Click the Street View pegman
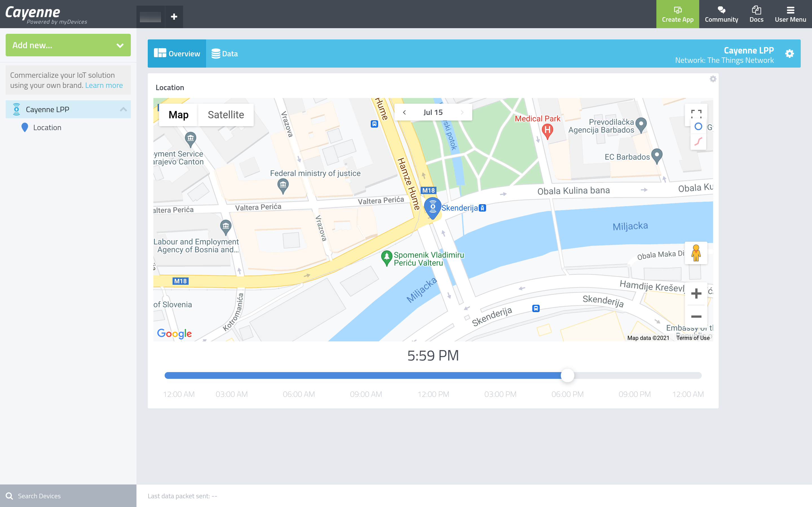Image resolution: width=812 pixels, height=507 pixels. point(696,253)
